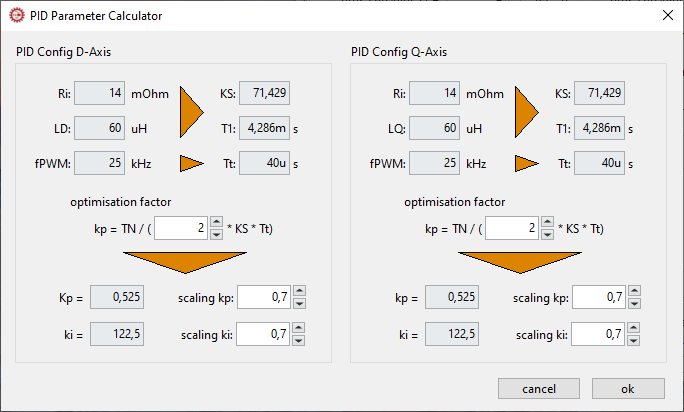Increase Q-Axis optimisation factor with up arrow
Screen dimensions: 684x412
tap(547, 222)
